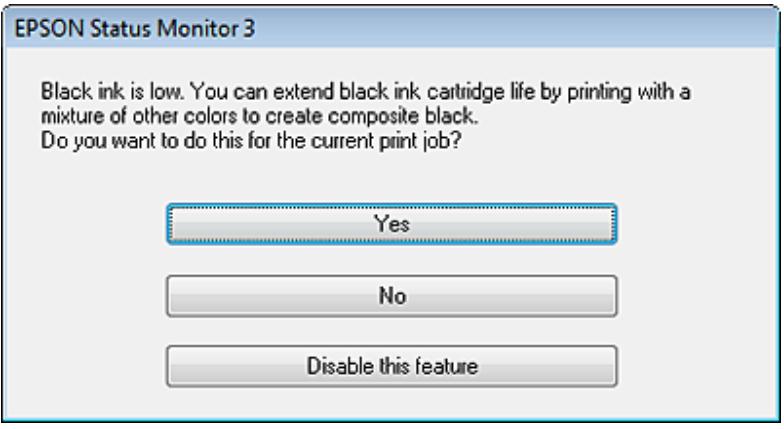Accept extending black ink cartridge life
The width and height of the screenshot is (784, 429).
click(392, 224)
